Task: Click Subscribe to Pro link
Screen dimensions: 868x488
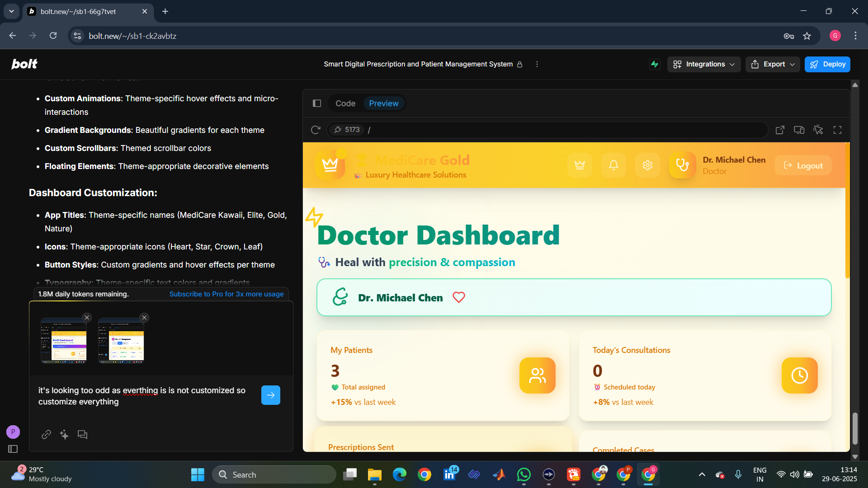Action: [x=226, y=294]
